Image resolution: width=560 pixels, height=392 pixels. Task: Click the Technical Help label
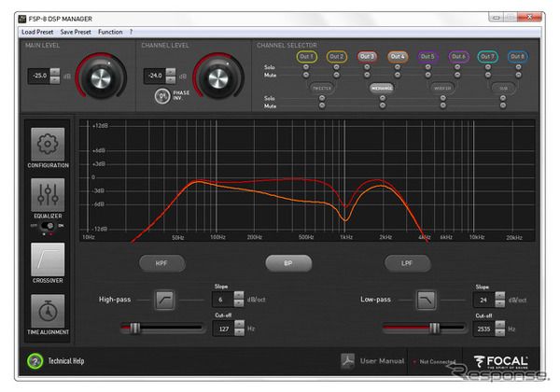point(66,361)
